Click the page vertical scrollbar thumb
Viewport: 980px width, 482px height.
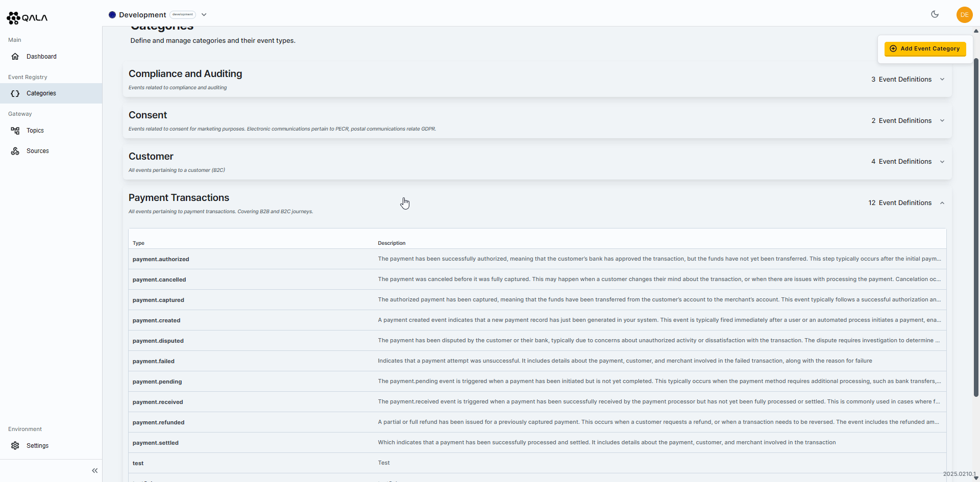click(x=976, y=227)
